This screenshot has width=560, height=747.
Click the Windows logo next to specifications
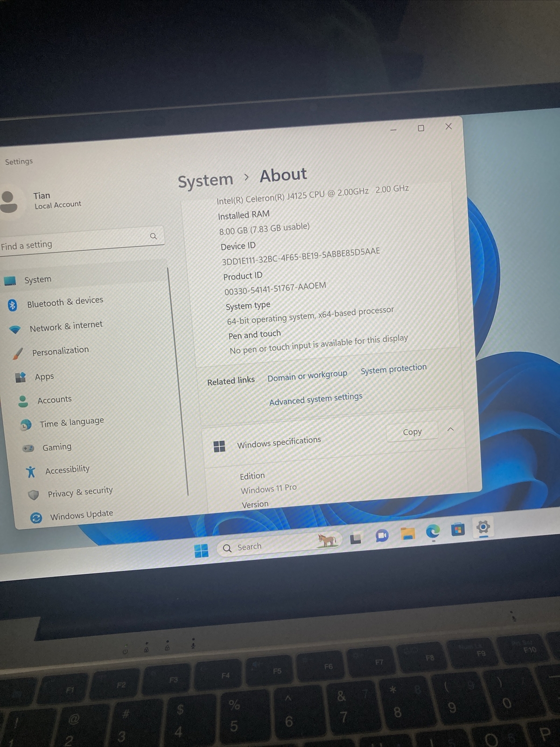coord(219,446)
